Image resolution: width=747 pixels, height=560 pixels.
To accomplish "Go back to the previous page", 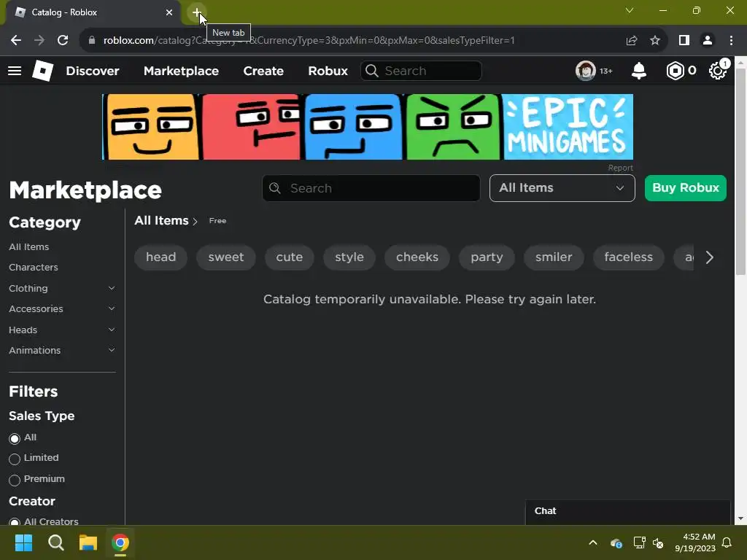I will tap(16, 41).
